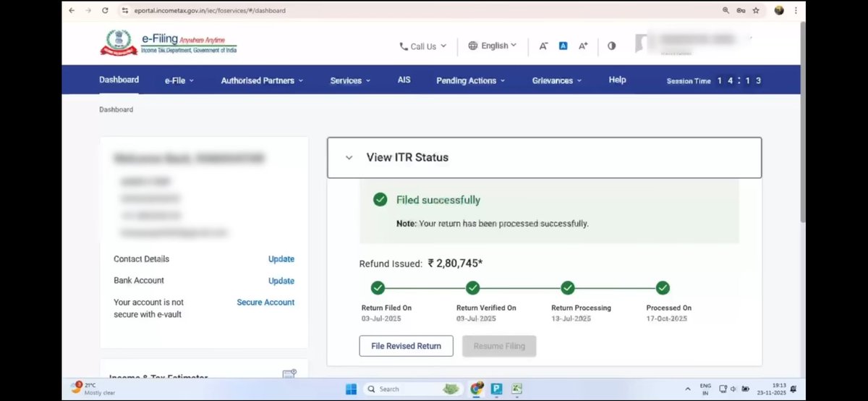Click the File Revised Return button
The width and height of the screenshot is (868, 401).
coord(406,346)
